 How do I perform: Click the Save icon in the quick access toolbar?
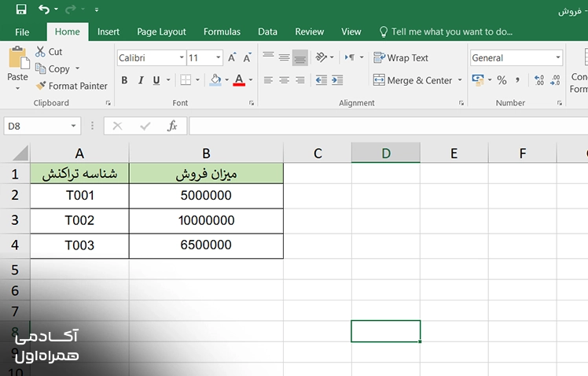pyautogui.click(x=21, y=9)
